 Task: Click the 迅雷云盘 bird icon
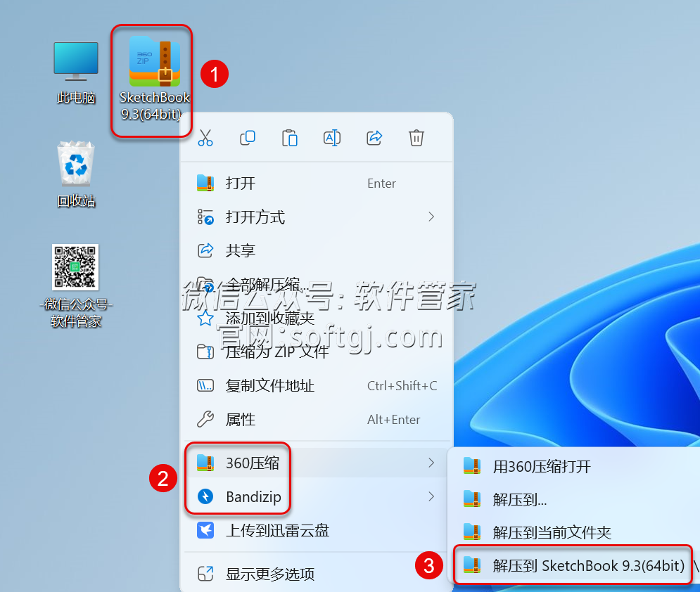point(205,530)
